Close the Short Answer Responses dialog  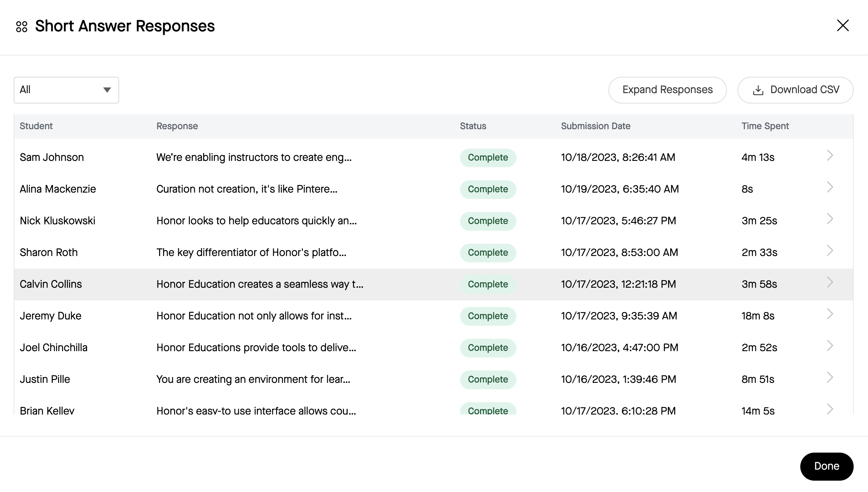tap(843, 25)
